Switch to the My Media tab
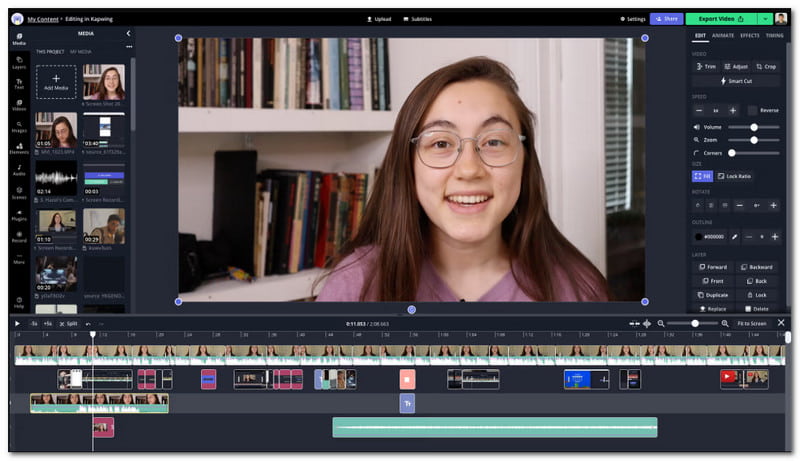Viewport: 800px width, 461px height. [79, 51]
